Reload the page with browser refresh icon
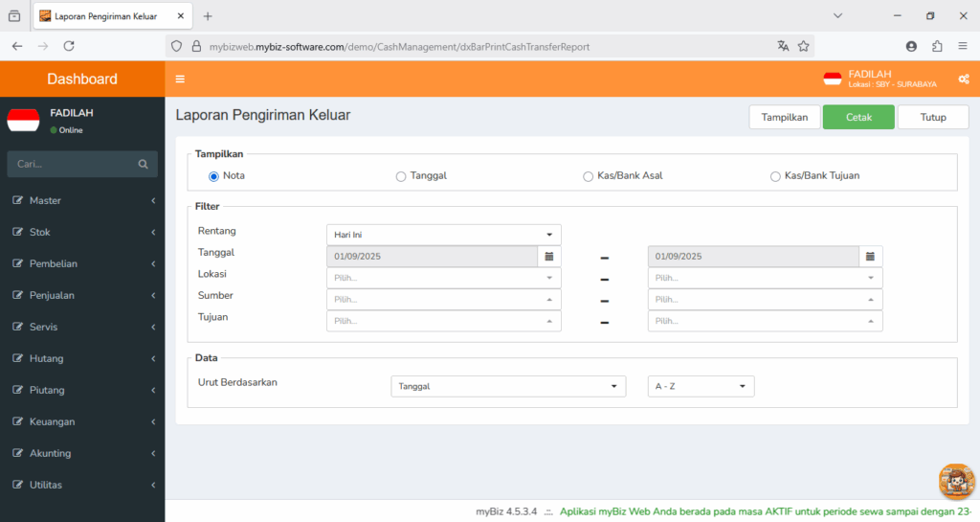Viewport: 980px width, 522px height. [x=69, y=46]
